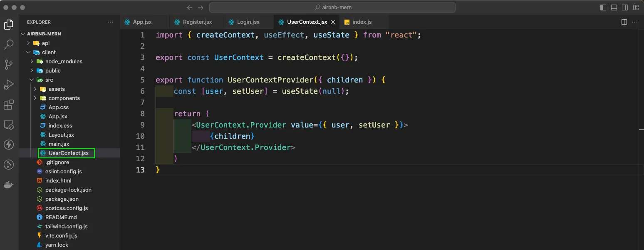This screenshot has height=250, width=644.
Task: Open index.css in the explorer
Action: [69, 125]
